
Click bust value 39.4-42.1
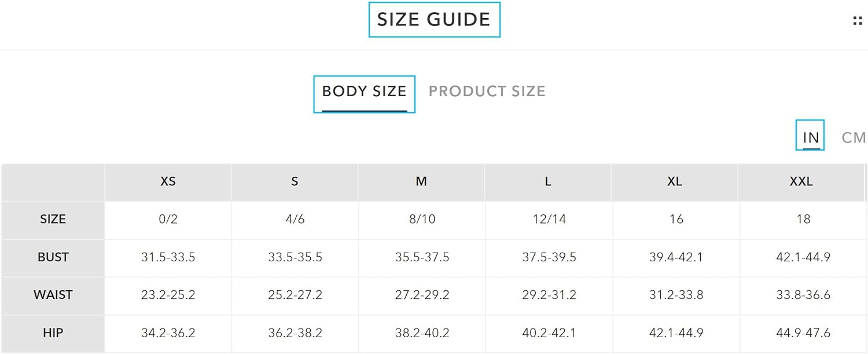(x=676, y=257)
